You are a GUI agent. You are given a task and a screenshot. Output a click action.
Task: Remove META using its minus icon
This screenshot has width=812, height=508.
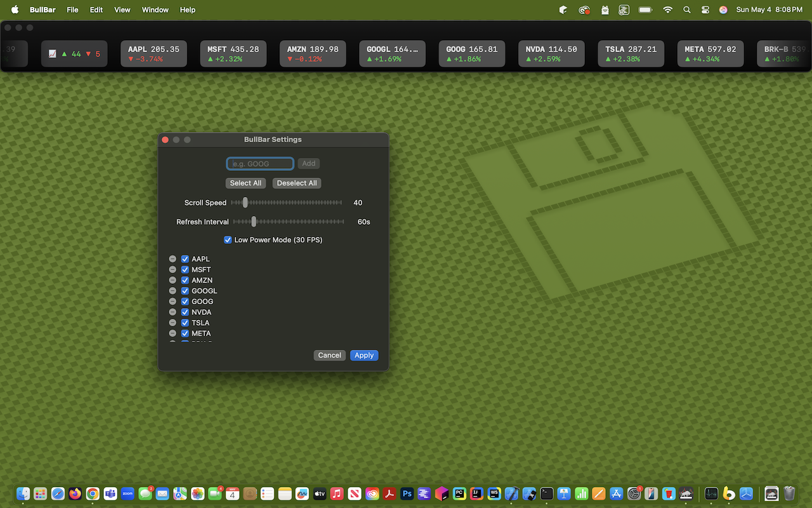[173, 333]
